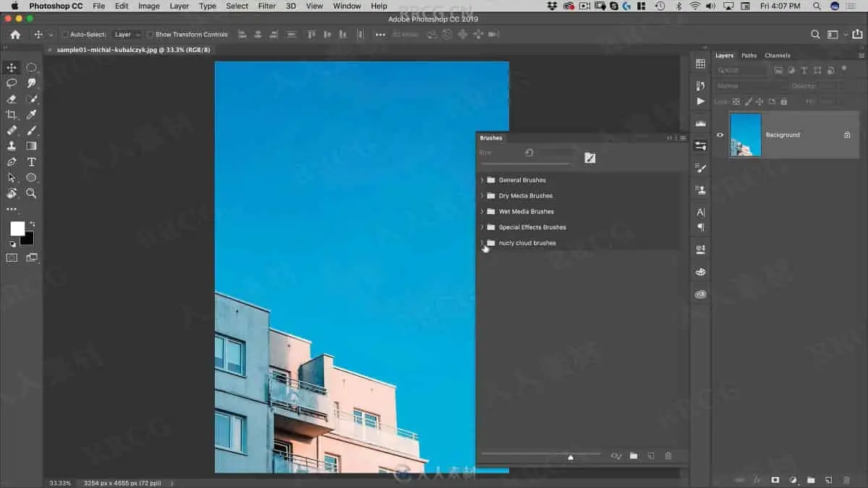This screenshot has height=488, width=868.
Task: Hide the Background layer eye icon
Action: 720,135
